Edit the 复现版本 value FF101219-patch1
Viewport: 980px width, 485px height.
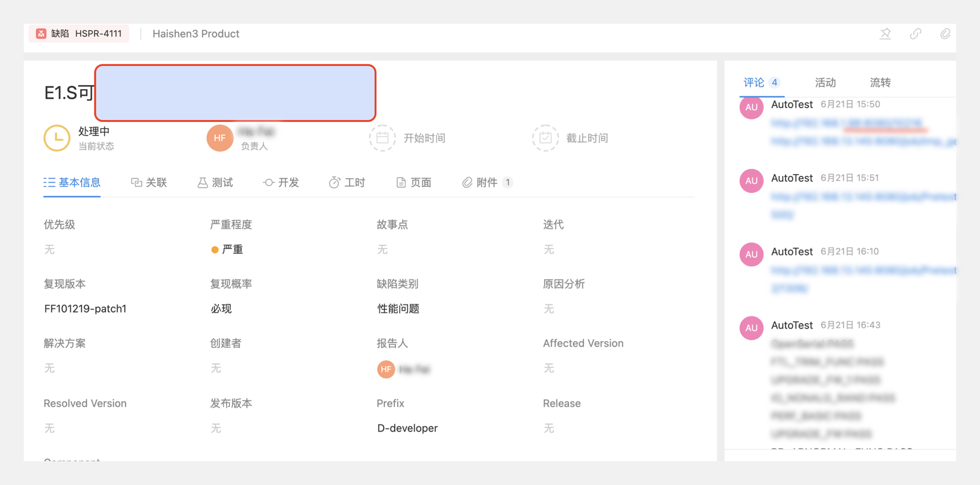[85, 309]
